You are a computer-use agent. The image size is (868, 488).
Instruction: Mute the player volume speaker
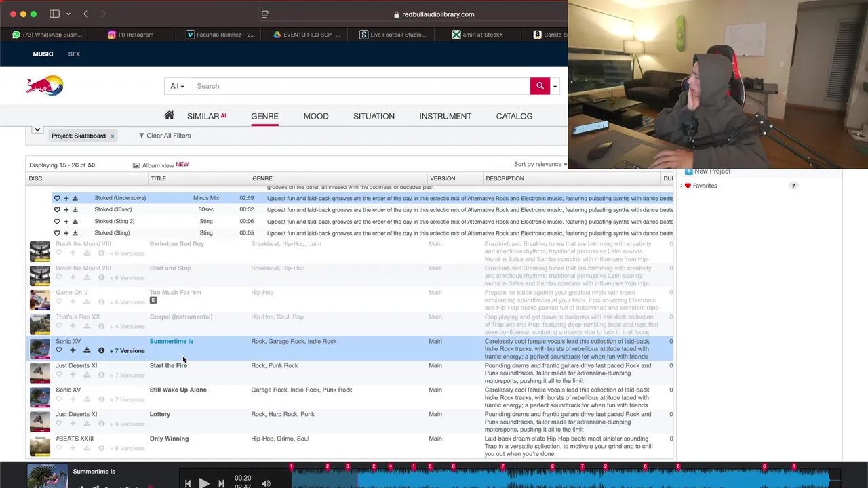[266, 483]
